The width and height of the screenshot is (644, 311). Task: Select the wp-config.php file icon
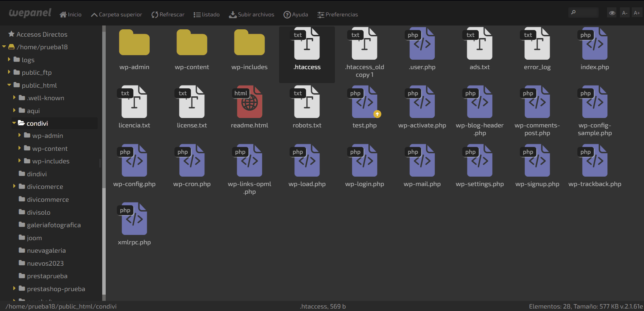tap(134, 160)
